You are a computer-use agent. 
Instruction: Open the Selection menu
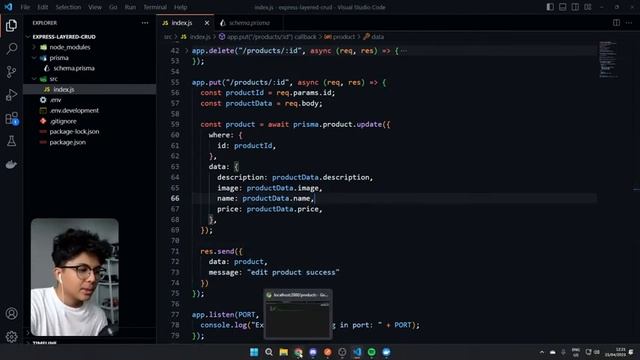click(68, 7)
